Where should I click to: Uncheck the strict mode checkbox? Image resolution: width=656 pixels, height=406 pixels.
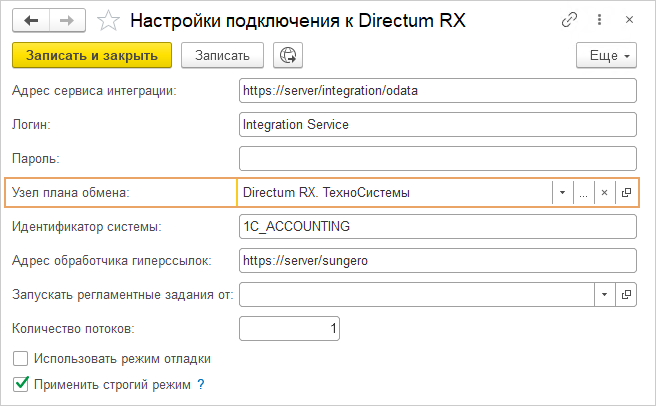point(20,383)
